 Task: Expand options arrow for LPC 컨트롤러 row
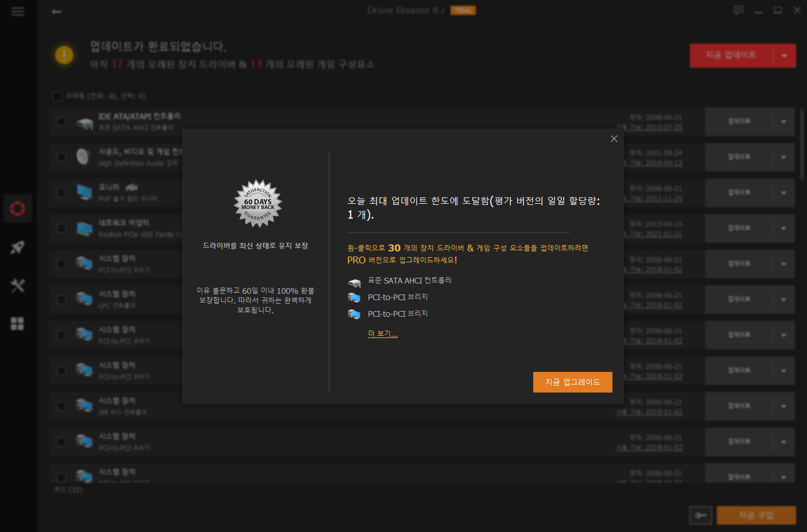click(784, 300)
